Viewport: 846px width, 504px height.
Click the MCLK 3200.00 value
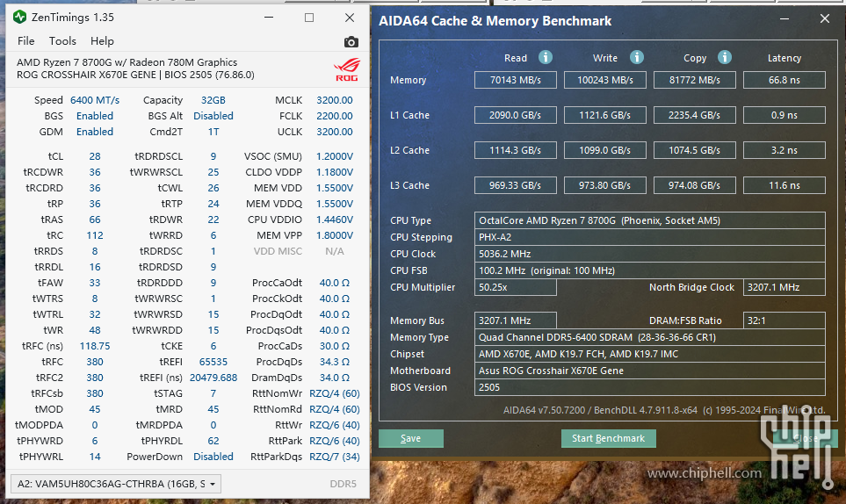point(335,100)
